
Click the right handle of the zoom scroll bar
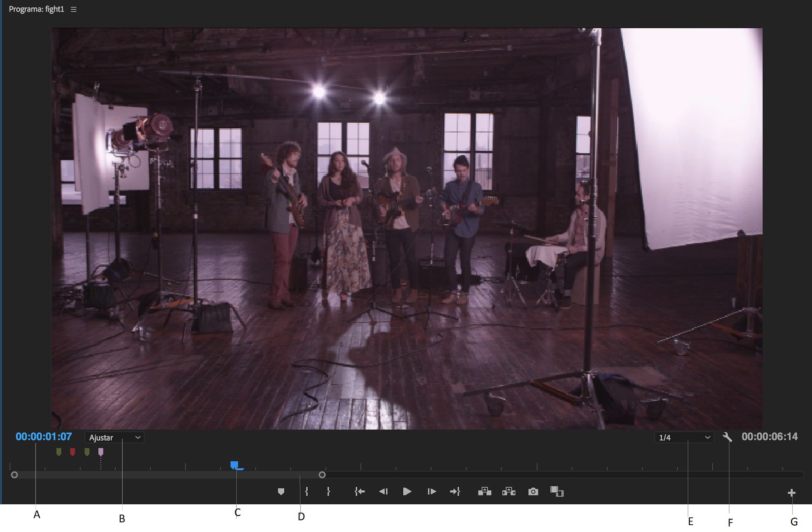[322, 475]
